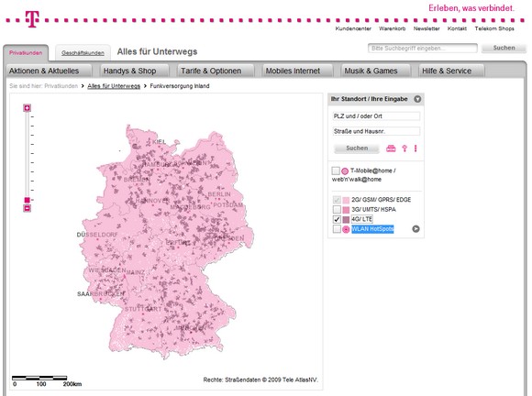The height and width of the screenshot is (396, 532).
Task: Click the Privatkunden breadcrumb text
Action: coord(61,86)
